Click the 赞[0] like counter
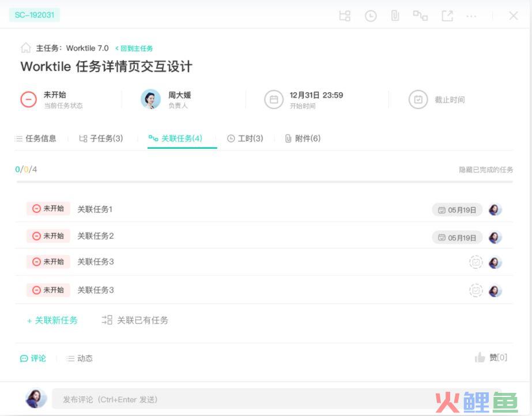 click(498, 357)
